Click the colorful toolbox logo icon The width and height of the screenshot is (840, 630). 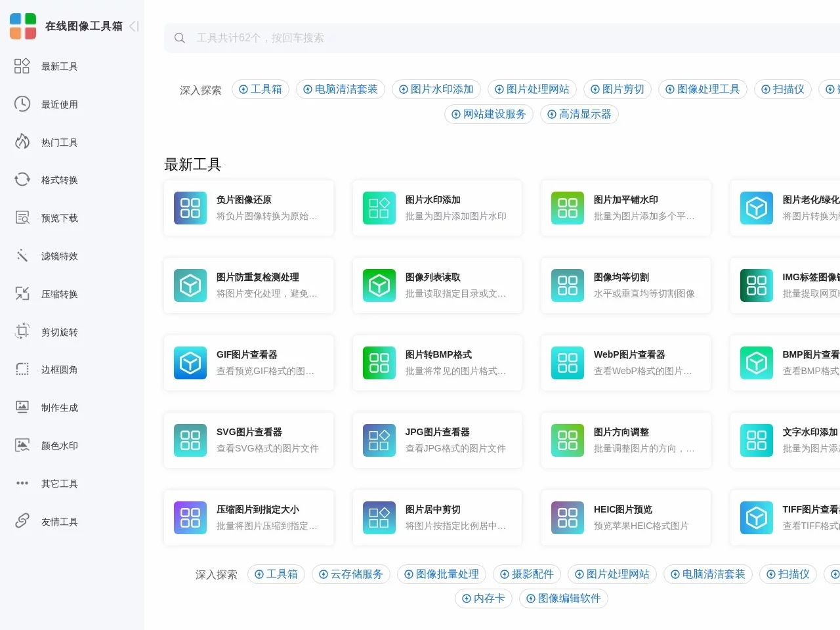coord(22,26)
